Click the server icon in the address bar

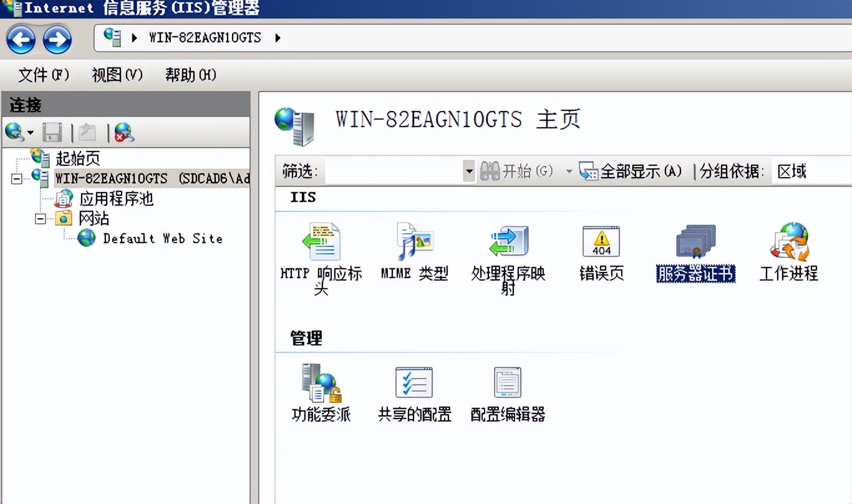tap(113, 37)
